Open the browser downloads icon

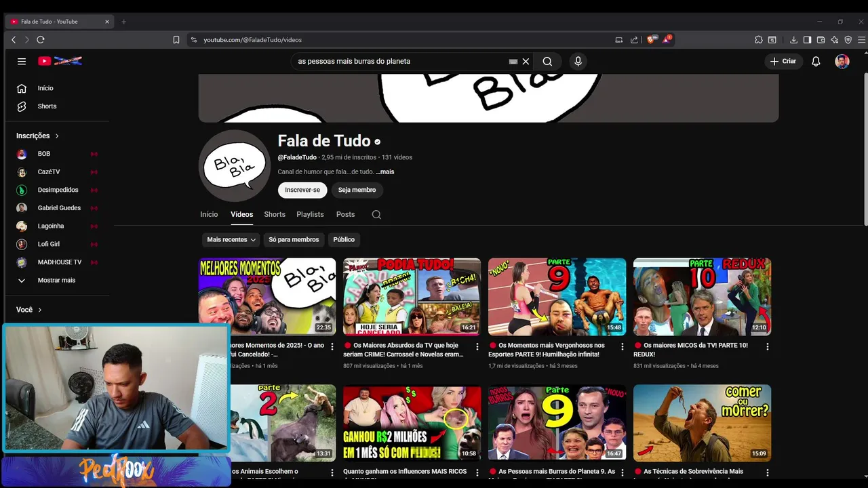pos(793,40)
